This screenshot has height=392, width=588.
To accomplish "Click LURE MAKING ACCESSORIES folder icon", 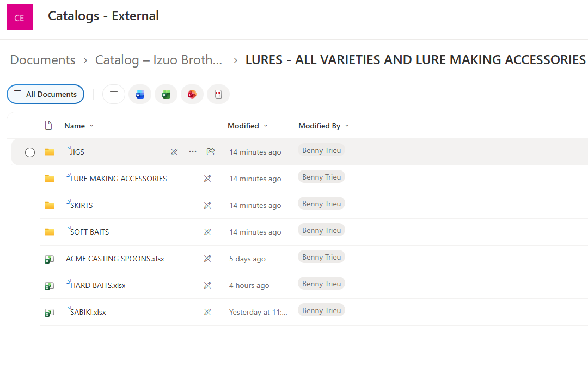I will tap(50, 179).
